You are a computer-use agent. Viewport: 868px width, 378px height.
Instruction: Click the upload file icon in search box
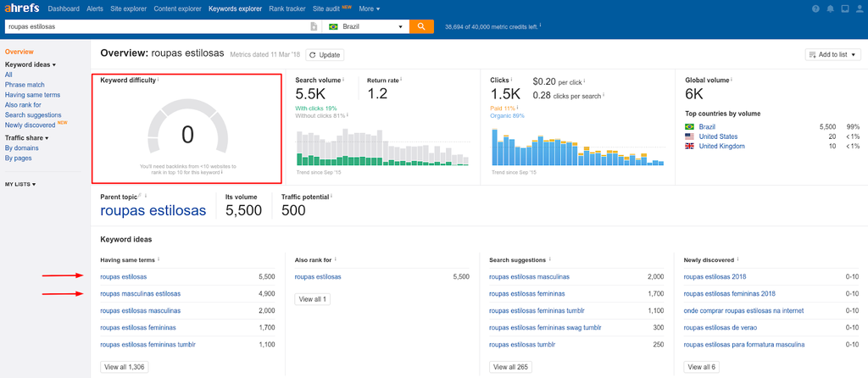(x=314, y=26)
